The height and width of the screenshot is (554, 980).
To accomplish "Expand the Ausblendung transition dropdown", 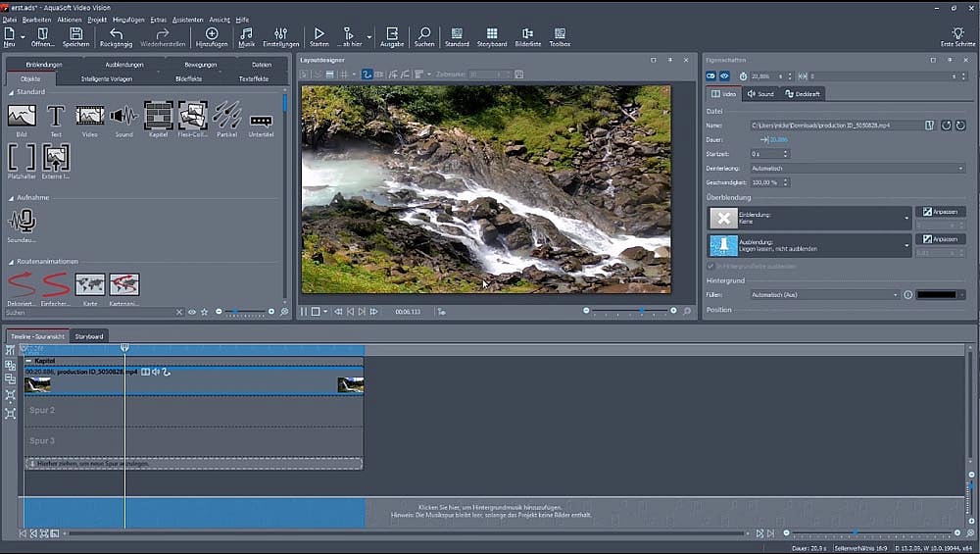I will [x=906, y=245].
